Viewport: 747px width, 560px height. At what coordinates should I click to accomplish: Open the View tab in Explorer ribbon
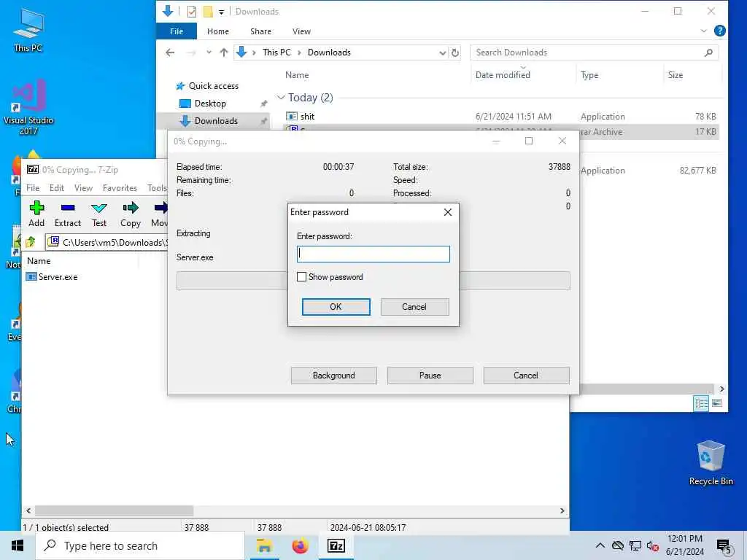(x=301, y=31)
